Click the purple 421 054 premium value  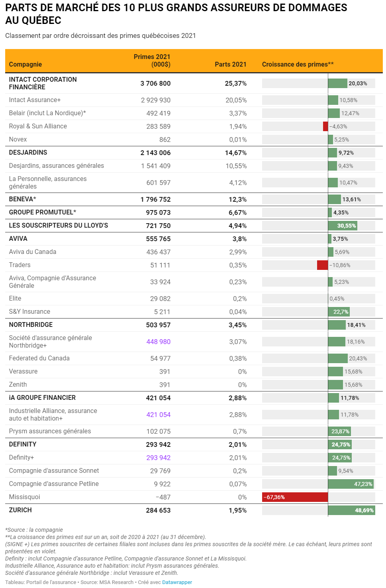(158, 415)
